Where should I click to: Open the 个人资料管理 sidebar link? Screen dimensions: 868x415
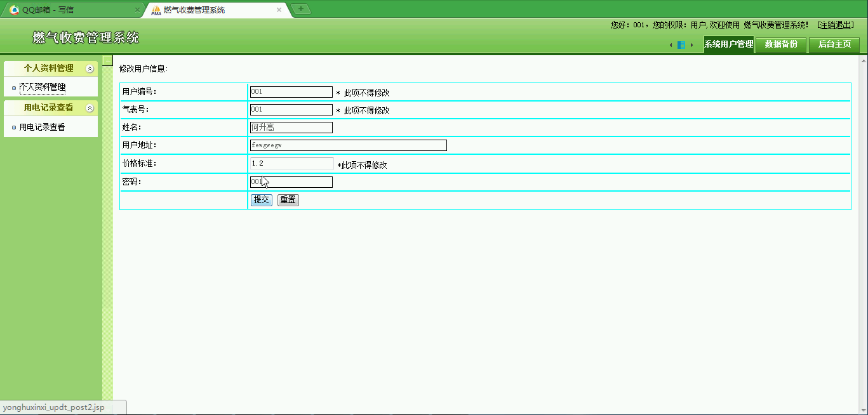click(43, 88)
